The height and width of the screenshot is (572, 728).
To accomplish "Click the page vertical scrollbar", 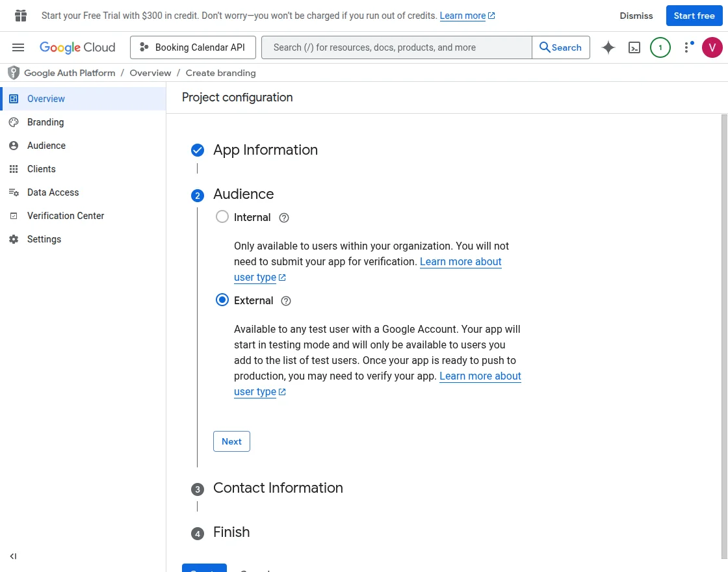I will [724, 325].
